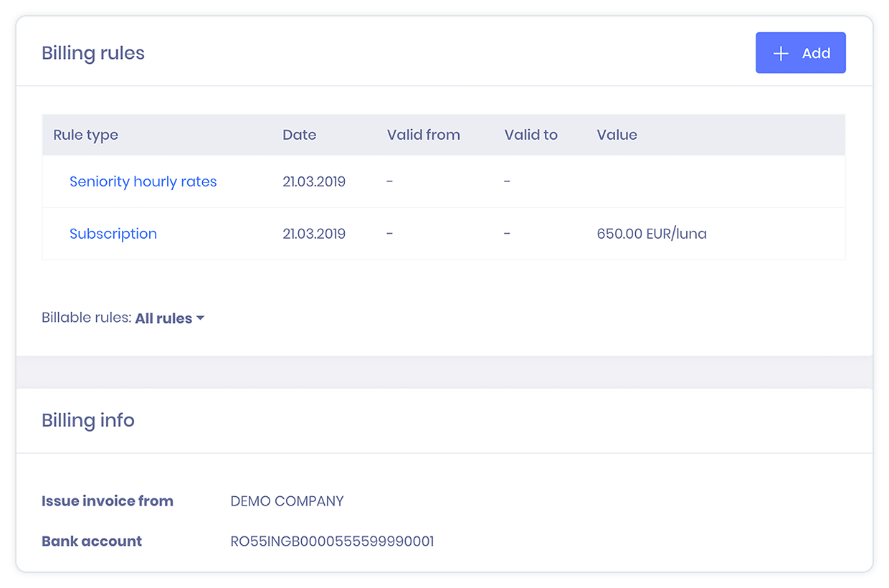Click the DEMO COMPANY invoice issuer text
889x588 pixels.
coord(287,501)
